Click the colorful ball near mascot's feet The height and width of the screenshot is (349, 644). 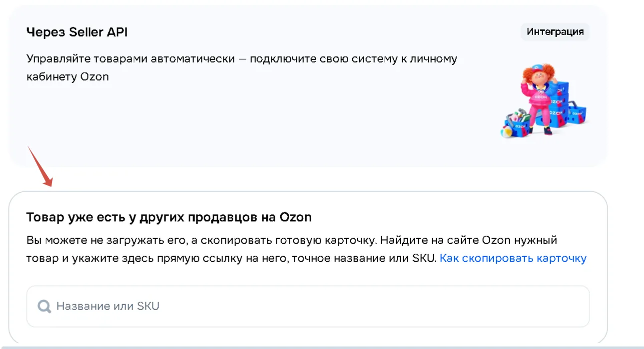(x=506, y=132)
